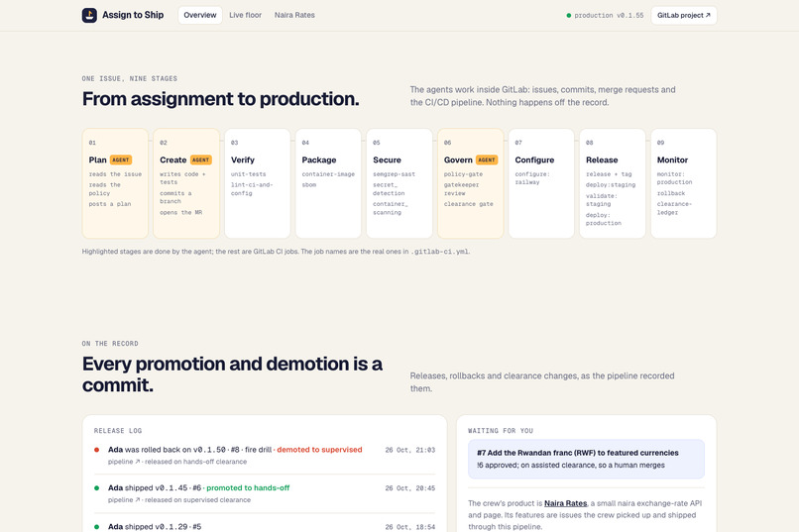The image size is (799, 532).
Task: Click the WAITING FOR YOU heading
Action: click(501, 431)
